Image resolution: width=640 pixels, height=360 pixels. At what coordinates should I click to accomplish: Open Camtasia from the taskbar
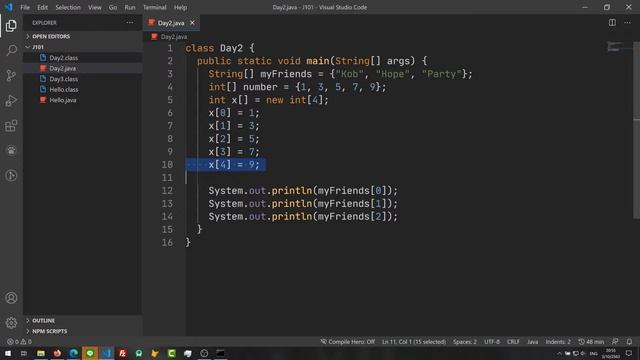[x=171, y=353]
